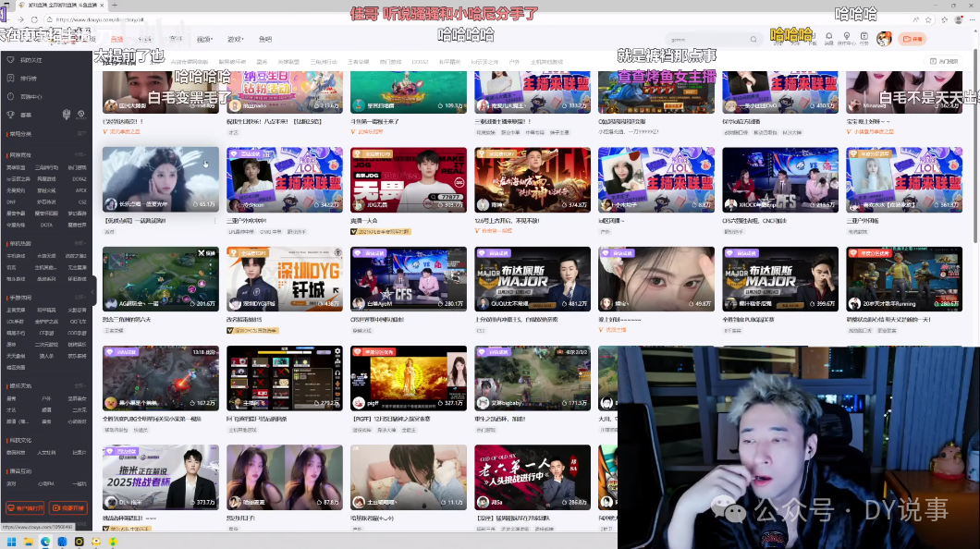
Task: Open File Explorer from the taskbar
Action: click(x=28, y=542)
